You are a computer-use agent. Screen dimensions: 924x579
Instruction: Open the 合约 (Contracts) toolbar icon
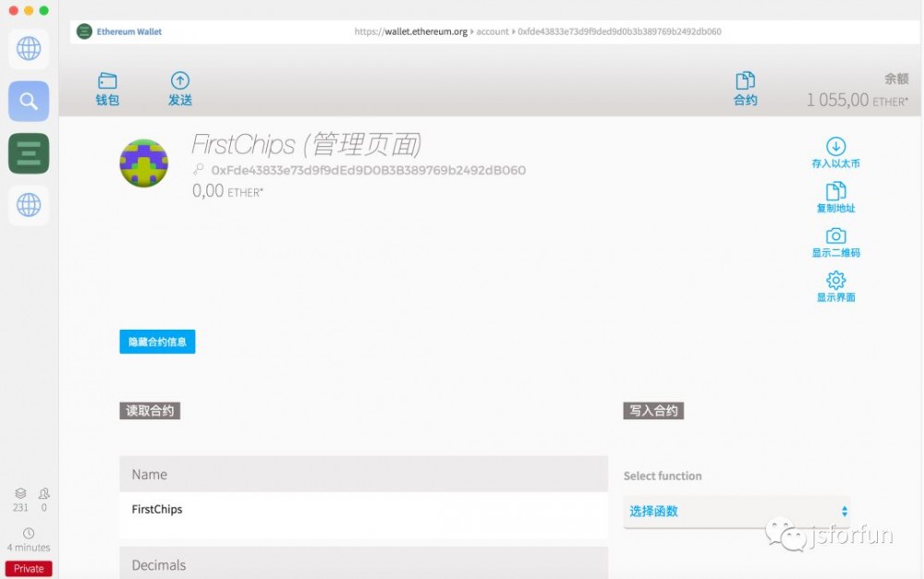(x=745, y=90)
